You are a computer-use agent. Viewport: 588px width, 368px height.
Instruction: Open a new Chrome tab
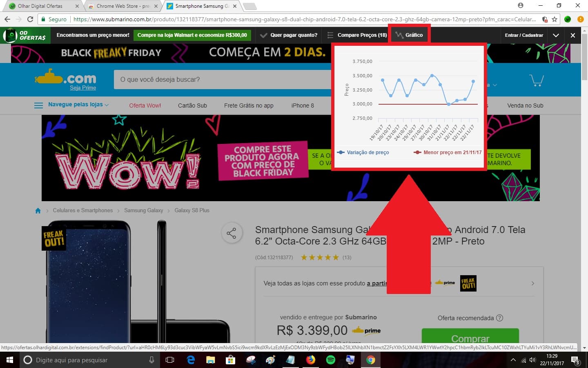[x=249, y=6]
